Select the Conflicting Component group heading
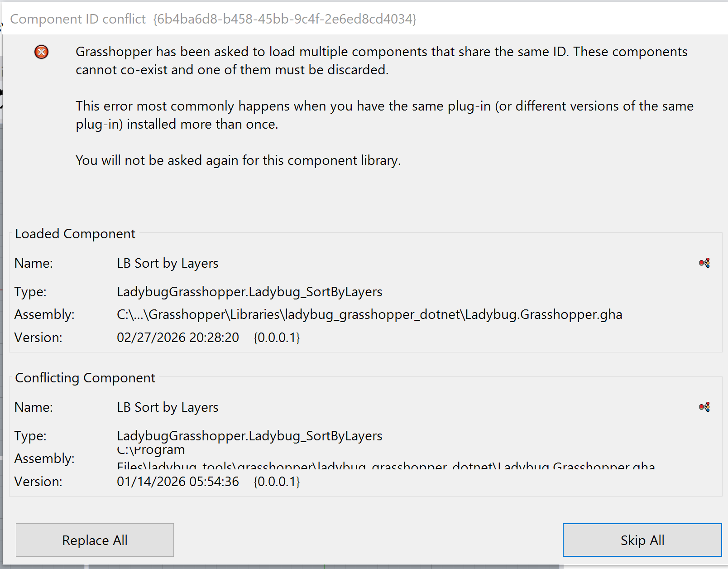The width and height of the screenshot is (728, 569). click(85, 378)
